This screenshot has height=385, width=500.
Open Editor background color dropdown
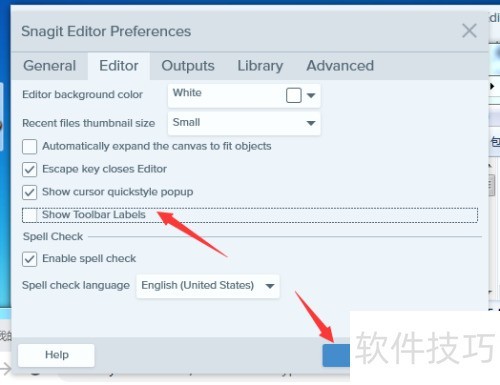pyautogui.click(x=244, y=96)
